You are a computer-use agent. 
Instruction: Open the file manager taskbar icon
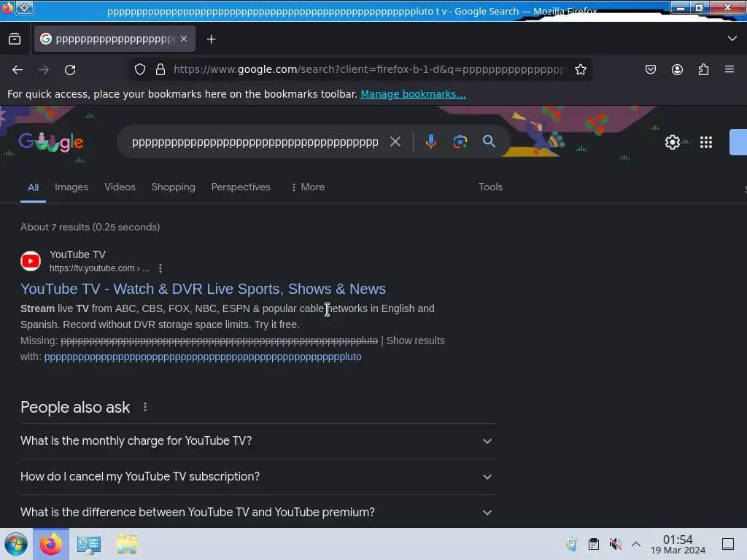[127, 544]
